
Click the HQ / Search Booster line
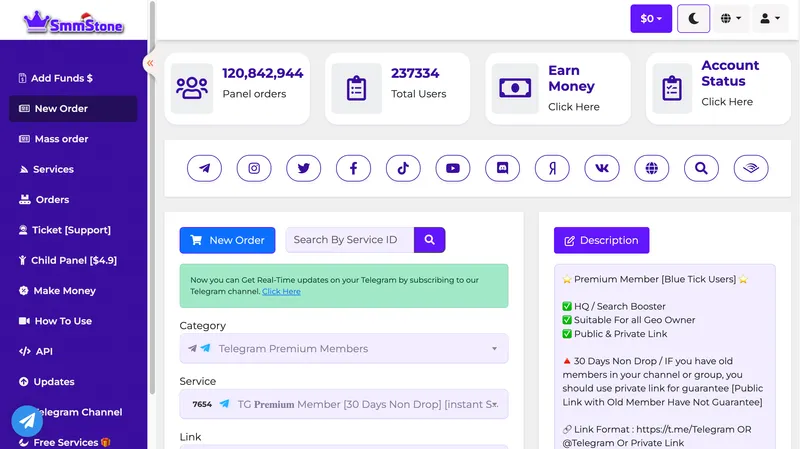pyautogui.click(x=614, y=306)
